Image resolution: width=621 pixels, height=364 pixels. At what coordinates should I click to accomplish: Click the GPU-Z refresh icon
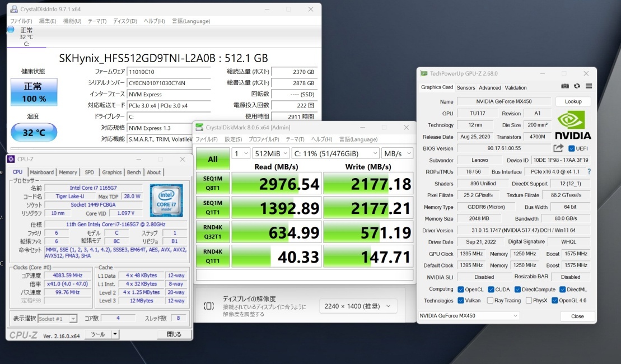577,87
